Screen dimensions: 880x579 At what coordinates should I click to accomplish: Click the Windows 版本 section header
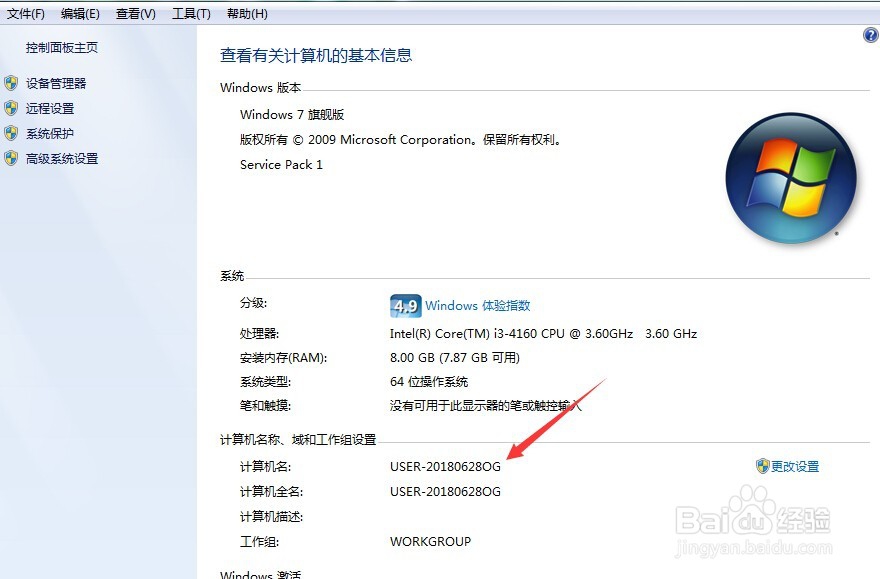260,88
